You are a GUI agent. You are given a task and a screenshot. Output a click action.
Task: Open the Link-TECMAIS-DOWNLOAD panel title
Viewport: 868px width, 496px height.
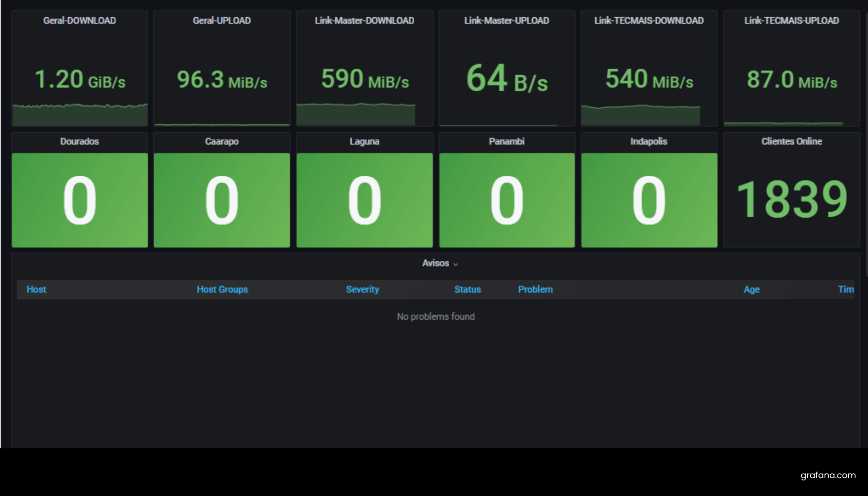[649, 20]
